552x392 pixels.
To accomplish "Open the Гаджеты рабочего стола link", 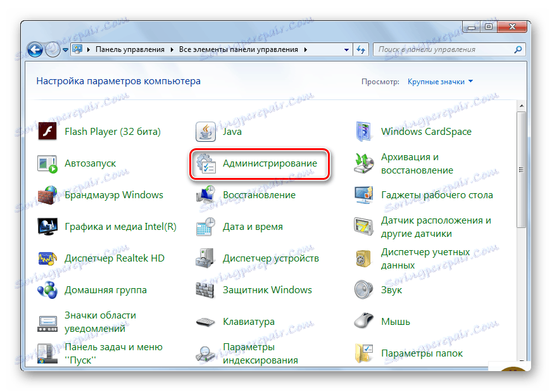I will click(x=437, y=195).
